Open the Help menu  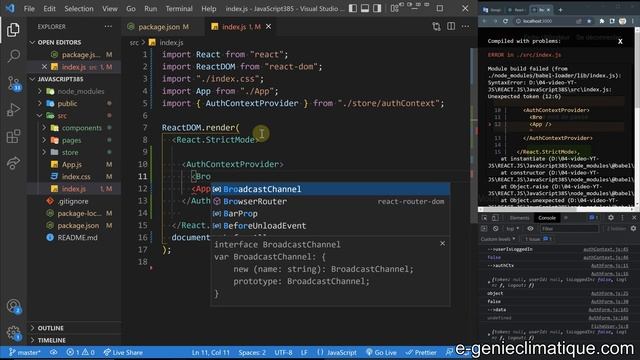click(x=209, y=9)
